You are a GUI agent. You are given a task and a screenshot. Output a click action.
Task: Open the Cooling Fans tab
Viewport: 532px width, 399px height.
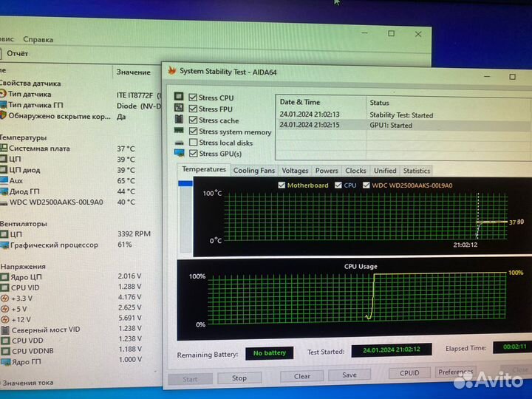coord(253,171)
